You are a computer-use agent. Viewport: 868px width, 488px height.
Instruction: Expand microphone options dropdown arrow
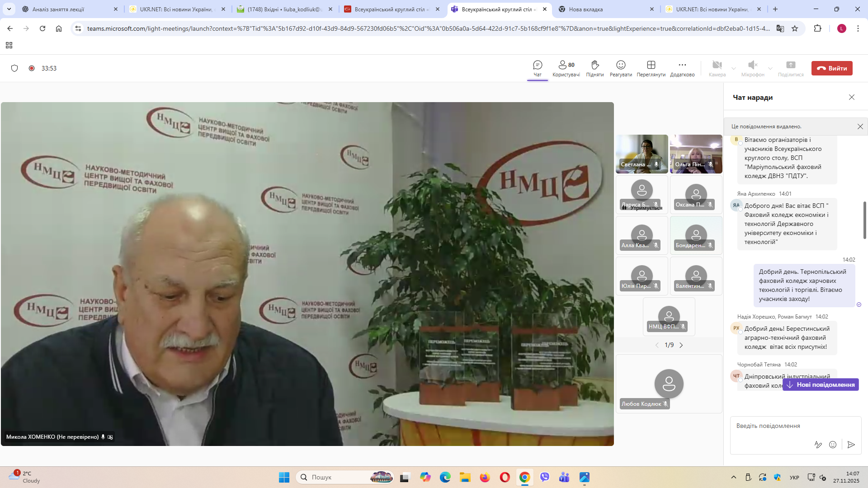coord(770,69)
